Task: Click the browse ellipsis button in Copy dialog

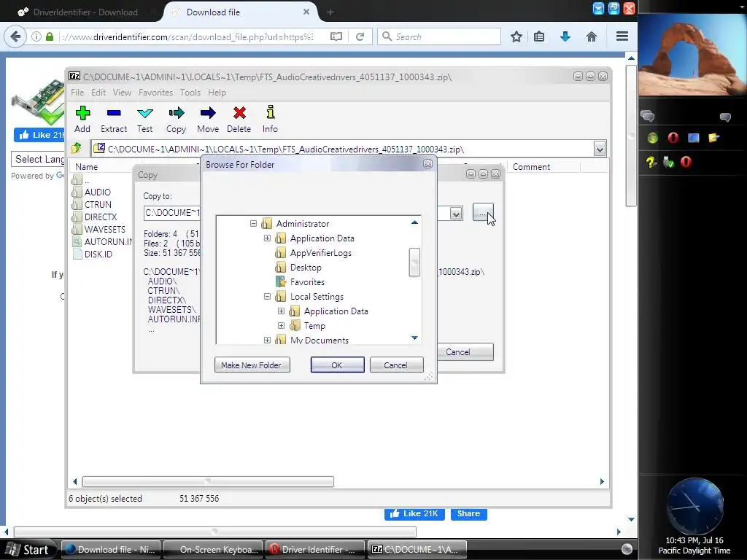Action: click(483, 212)
